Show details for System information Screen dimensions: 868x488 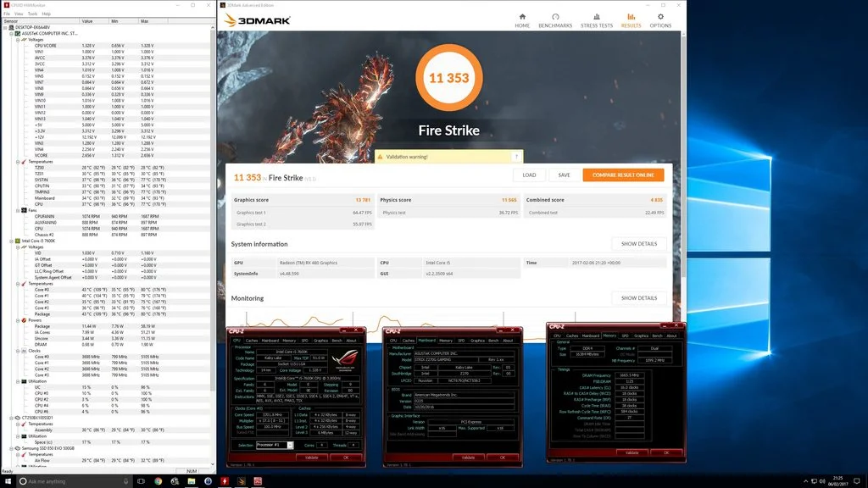639,244
